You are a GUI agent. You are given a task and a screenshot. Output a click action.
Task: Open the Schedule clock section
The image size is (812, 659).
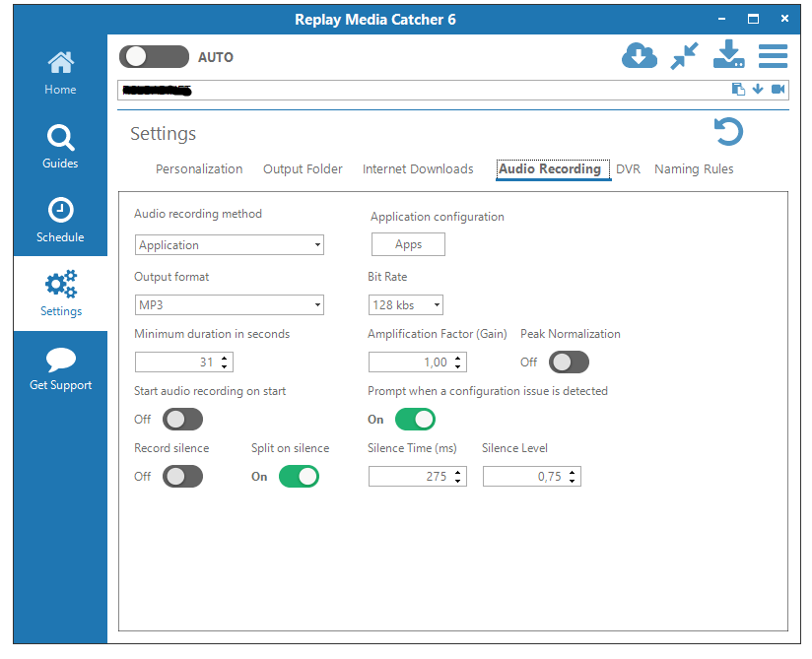(x=60, y=220)
